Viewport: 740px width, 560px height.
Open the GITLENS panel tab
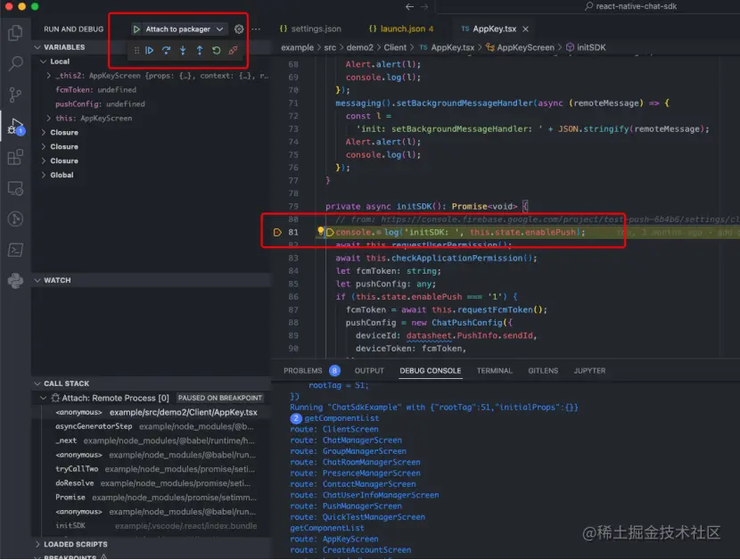[x=543, y=371]
